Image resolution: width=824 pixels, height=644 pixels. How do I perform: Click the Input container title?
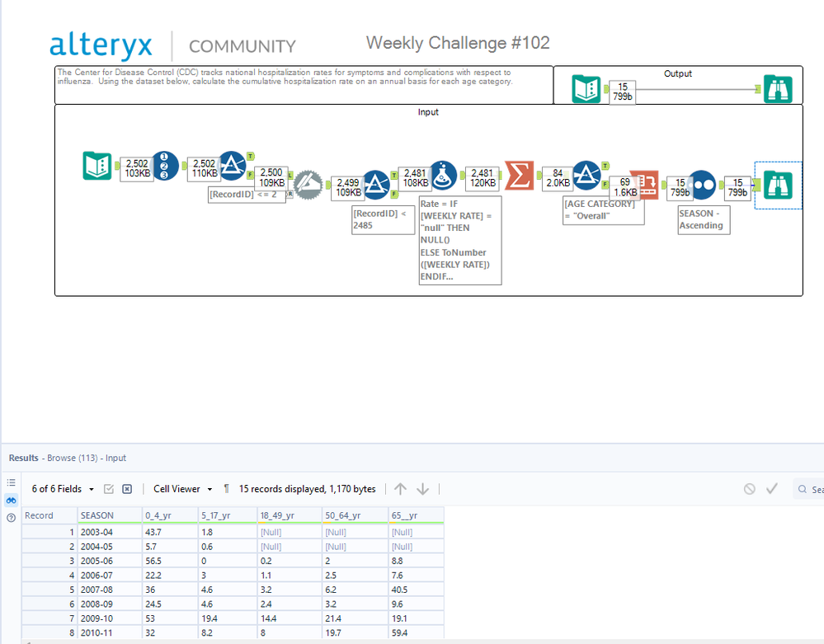tap(428, 112)
